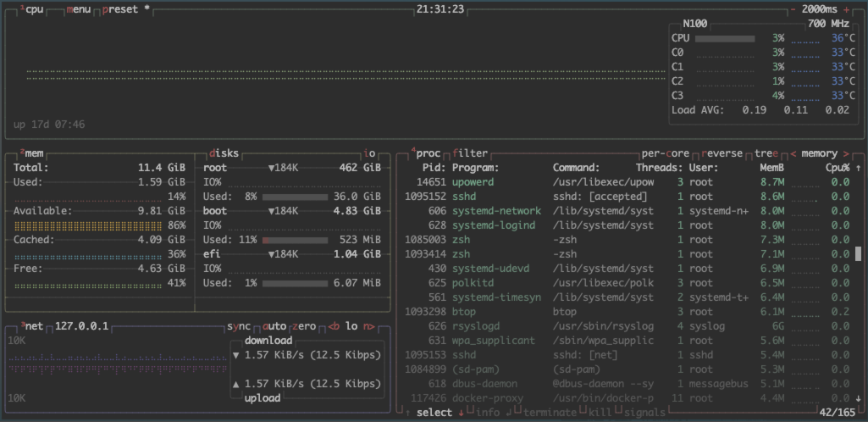This screenshot has width=868, height=422.
Task: Click the boot disk used bar
Action: tap(295, 240)
